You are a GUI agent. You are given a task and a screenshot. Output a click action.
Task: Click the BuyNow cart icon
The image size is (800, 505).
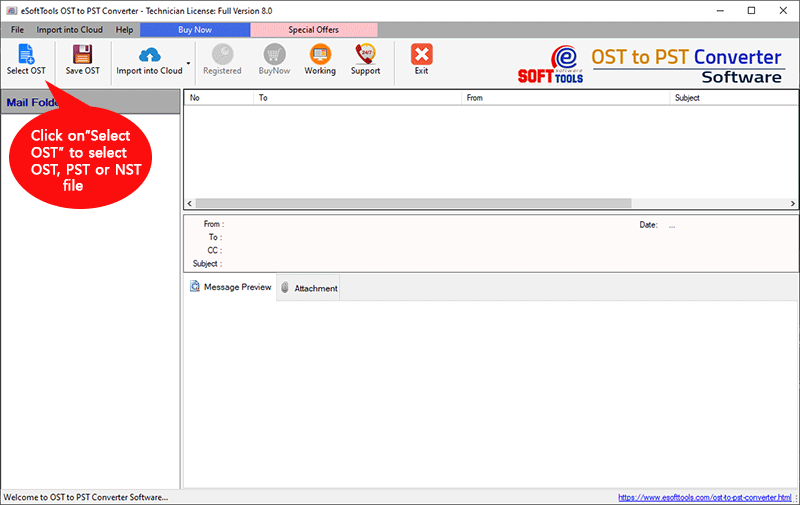[x=273, y=55]
